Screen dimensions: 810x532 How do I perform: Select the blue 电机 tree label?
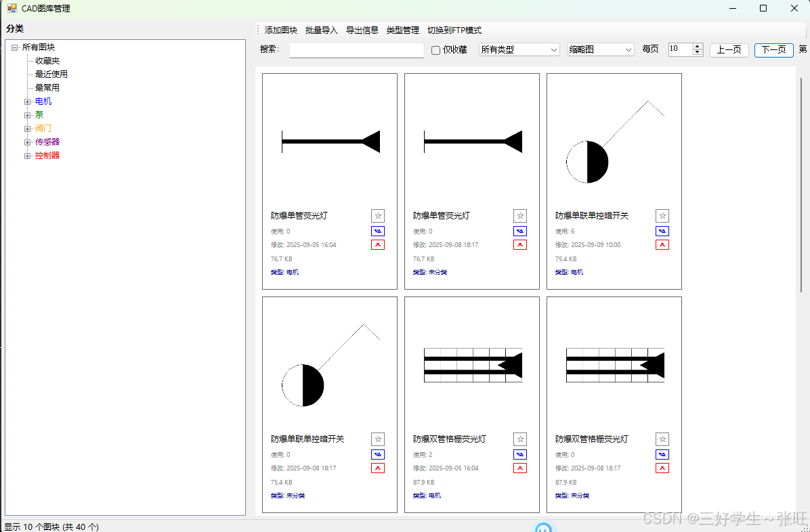coord(43,102)
